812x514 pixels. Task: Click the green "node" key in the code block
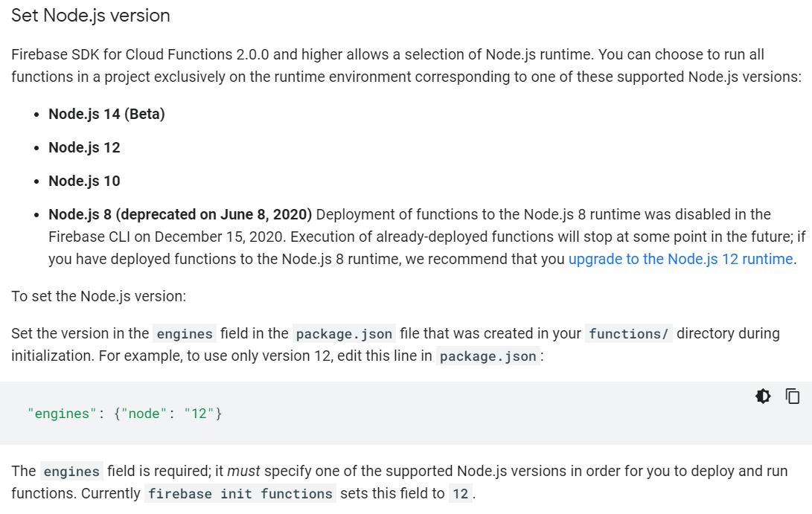[x=144, y=414]
